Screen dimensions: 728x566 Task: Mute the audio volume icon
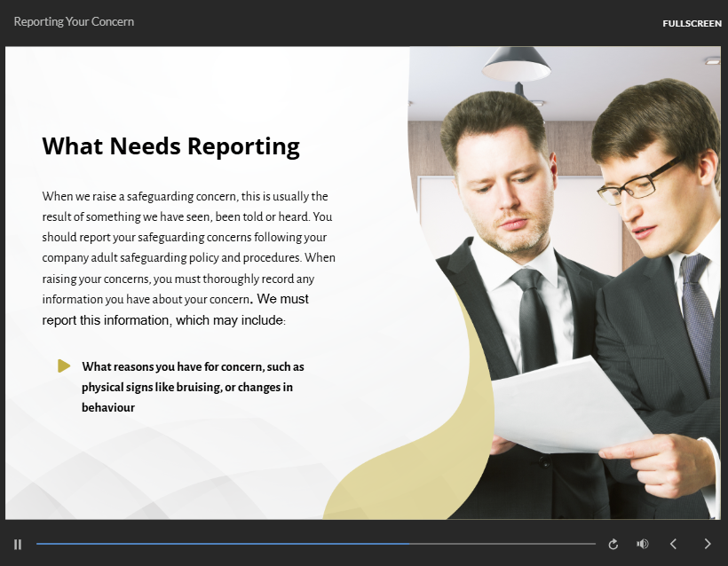[643, 544]
